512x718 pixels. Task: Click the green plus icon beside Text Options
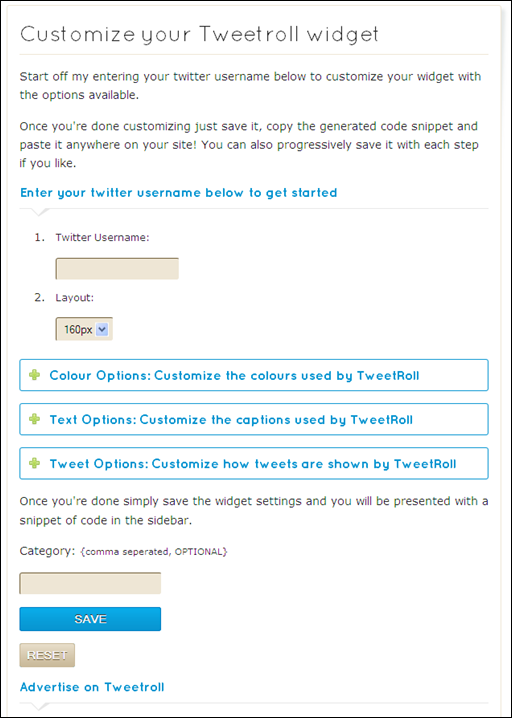tap(34, 419)
